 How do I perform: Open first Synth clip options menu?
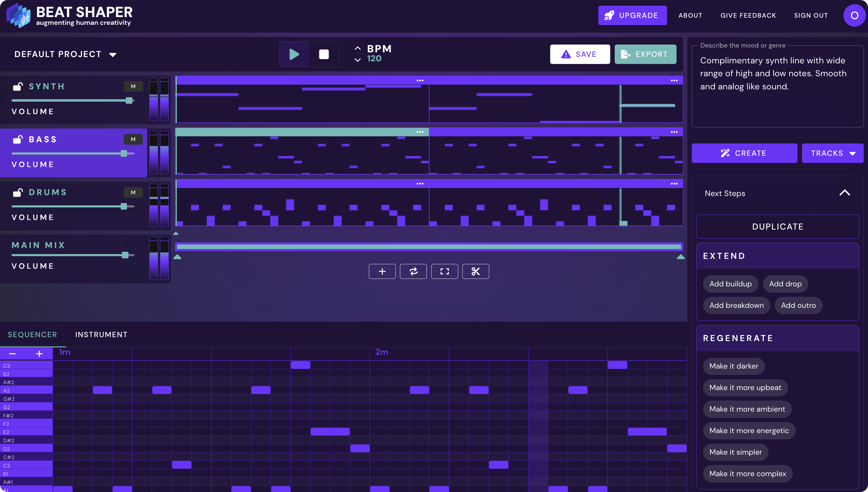click(420, 80)
